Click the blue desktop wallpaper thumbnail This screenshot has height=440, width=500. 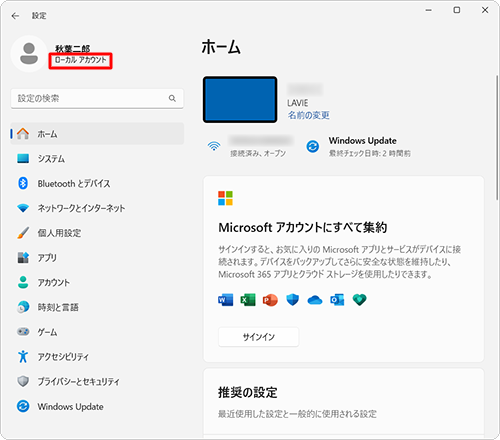(240, 99)
